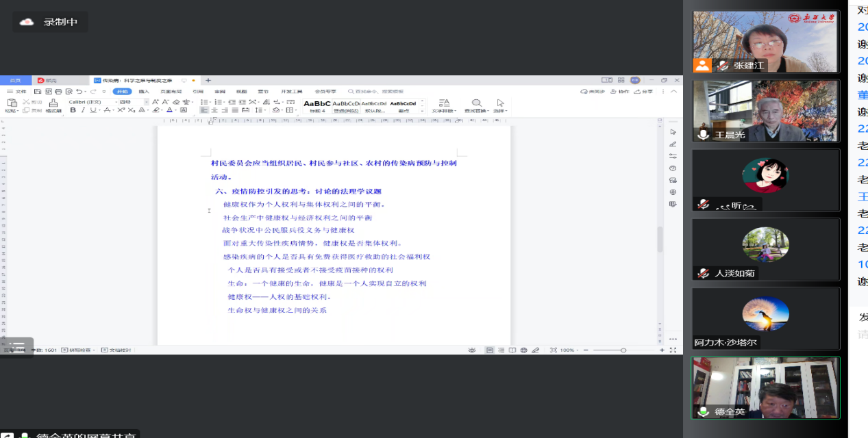Open Find and Replace magnifier tool
This screenshot has height=438, width=868.
click(476, 105)
